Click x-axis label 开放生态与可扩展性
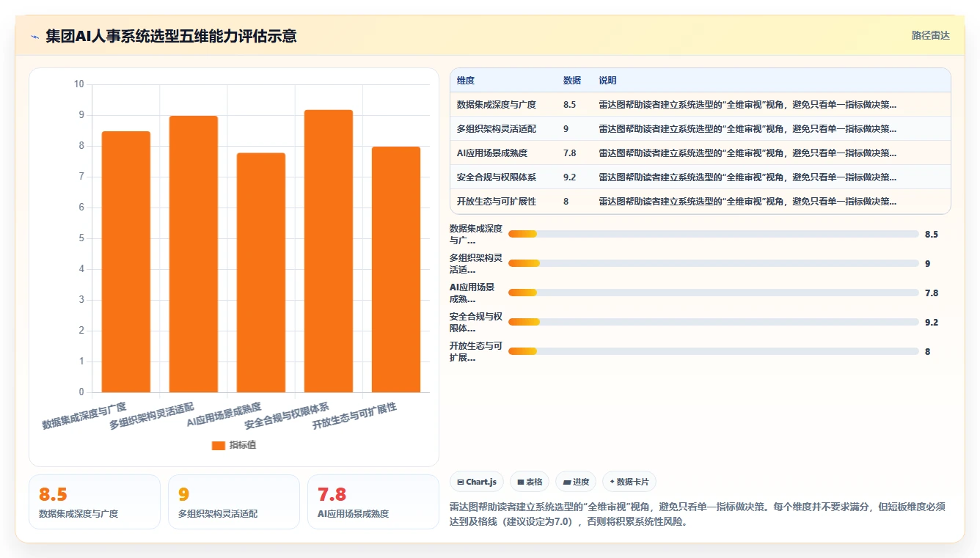980x558 pixels. click(354, 416)
